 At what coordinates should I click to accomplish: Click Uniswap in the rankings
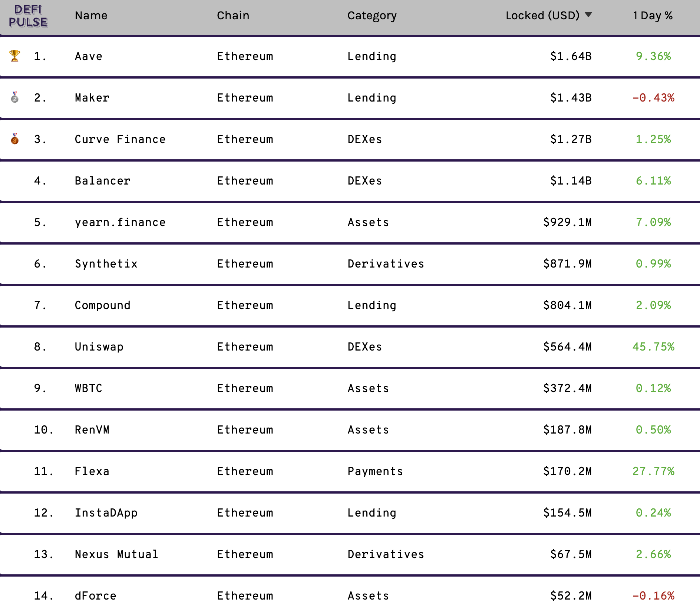coord(99,347)
